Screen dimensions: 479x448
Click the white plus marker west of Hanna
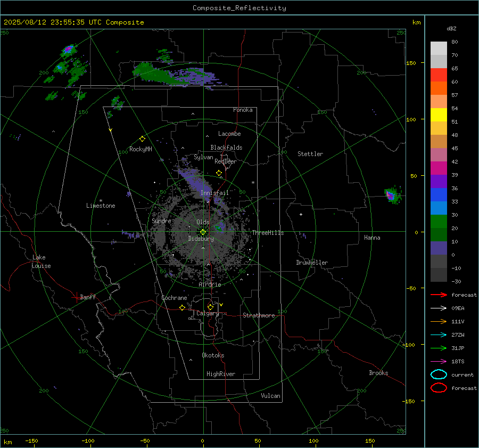301,214
